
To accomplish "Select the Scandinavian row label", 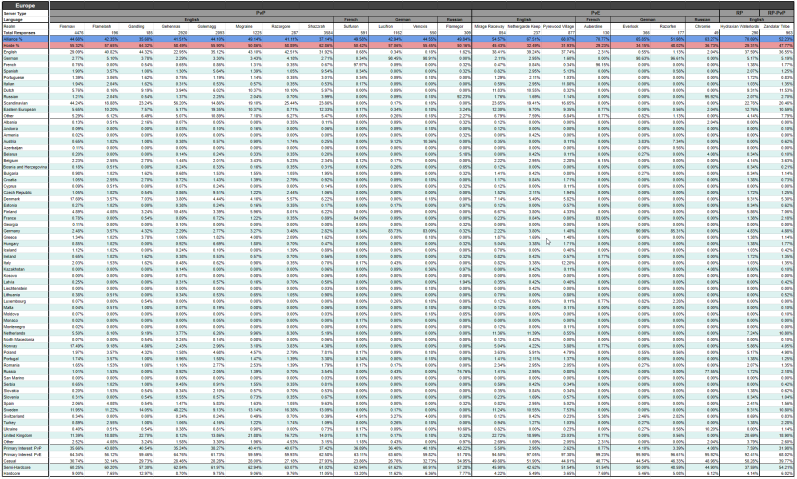I will click(14, 103).
